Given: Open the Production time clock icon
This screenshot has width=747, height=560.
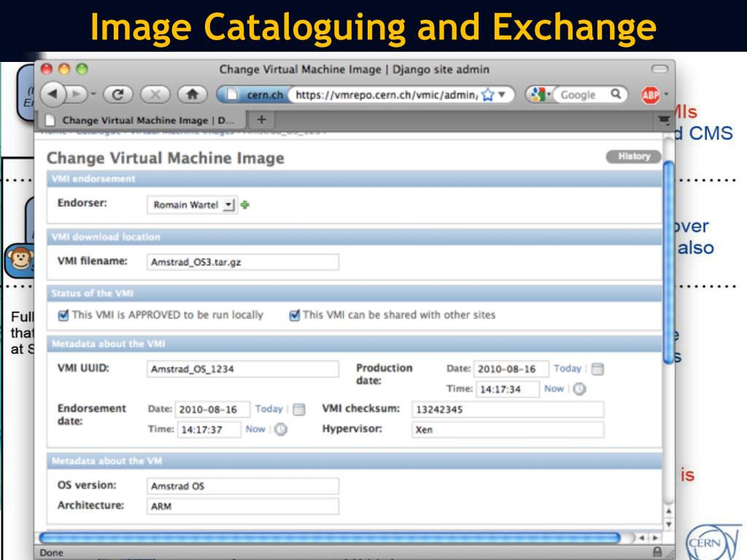Looking at the screenshot, I should (x=579, y=389).
